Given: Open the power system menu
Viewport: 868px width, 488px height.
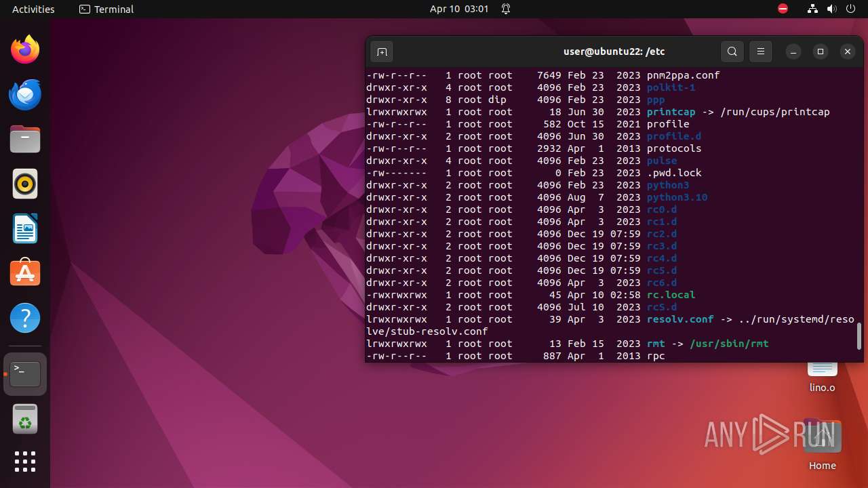Looking at the screenshot, I should (851, 9).
